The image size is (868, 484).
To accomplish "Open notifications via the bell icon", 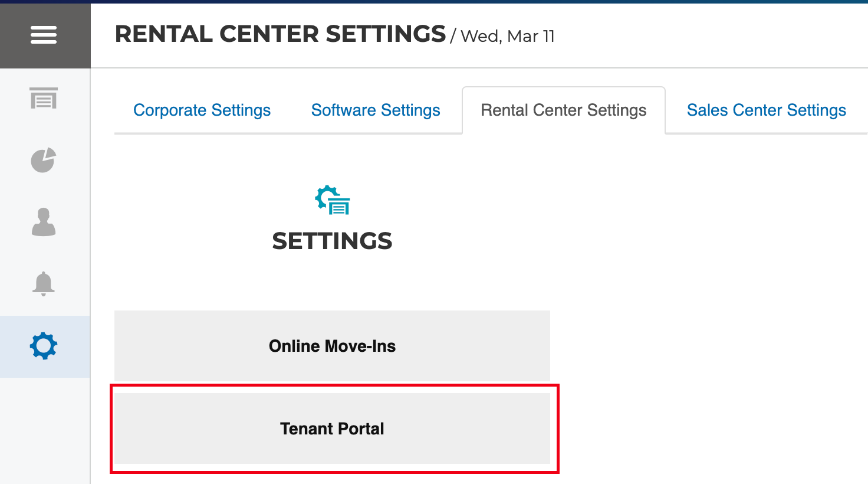I will click(x=44, y=284).
